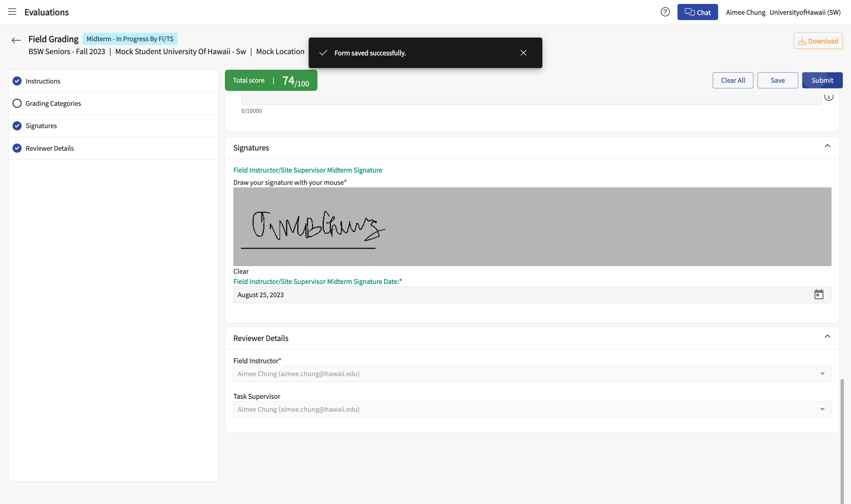Download the evaluation form
Image resolution: width=851 pixels, height=504 pixels.
818,41
